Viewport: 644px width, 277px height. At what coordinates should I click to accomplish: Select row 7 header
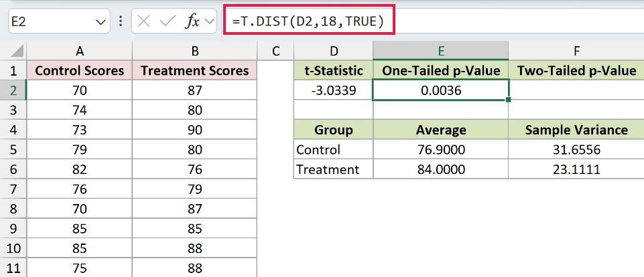pos(13,189)
